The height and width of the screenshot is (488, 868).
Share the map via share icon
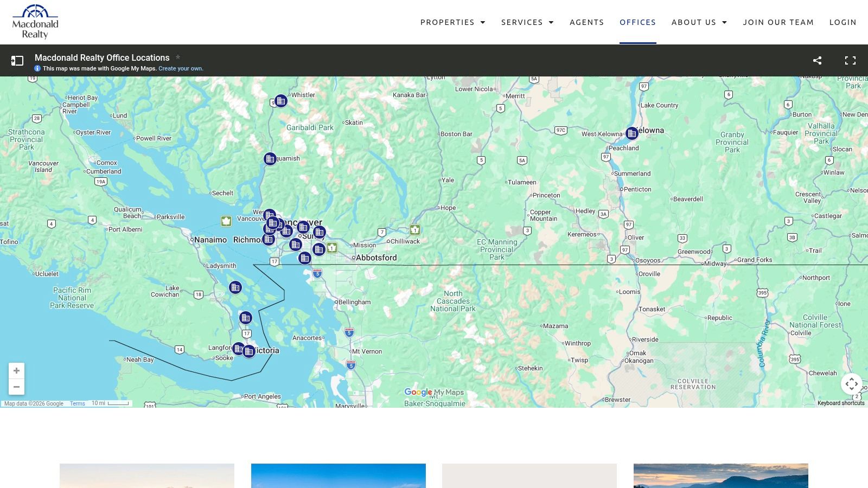pos(817,60)
